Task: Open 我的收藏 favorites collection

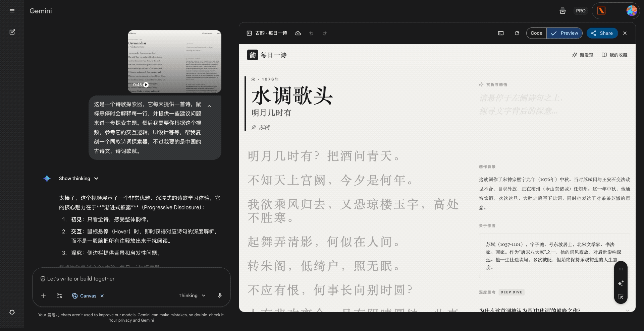Action: (x=614, y=55)
